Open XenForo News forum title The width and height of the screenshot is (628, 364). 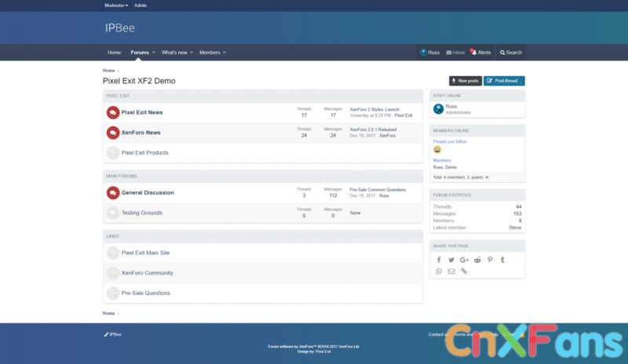click(x=141, y=133)
